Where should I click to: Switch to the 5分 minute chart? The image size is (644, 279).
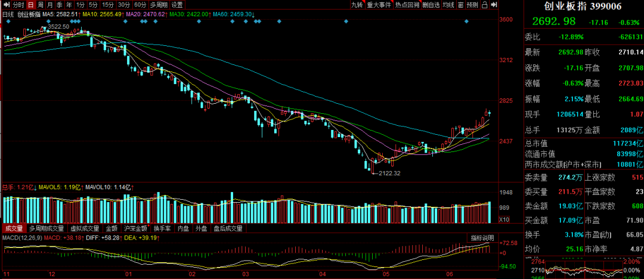pos(94,5)
